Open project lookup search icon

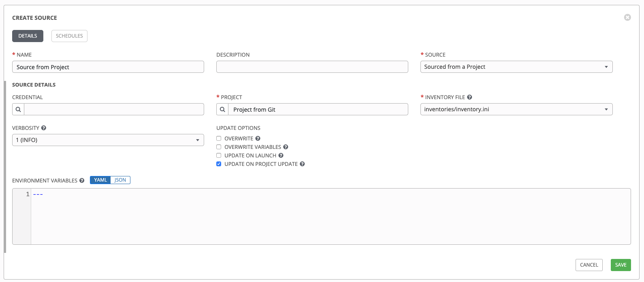(x=222, y=109)
